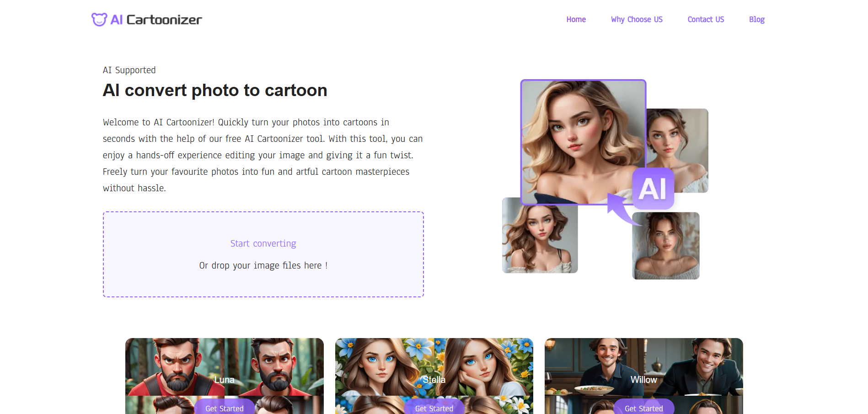Click the AI Cartoonizer brand name text
Image resolution: width=868 pixels, height=414 pixels.
tap(156, 20)
